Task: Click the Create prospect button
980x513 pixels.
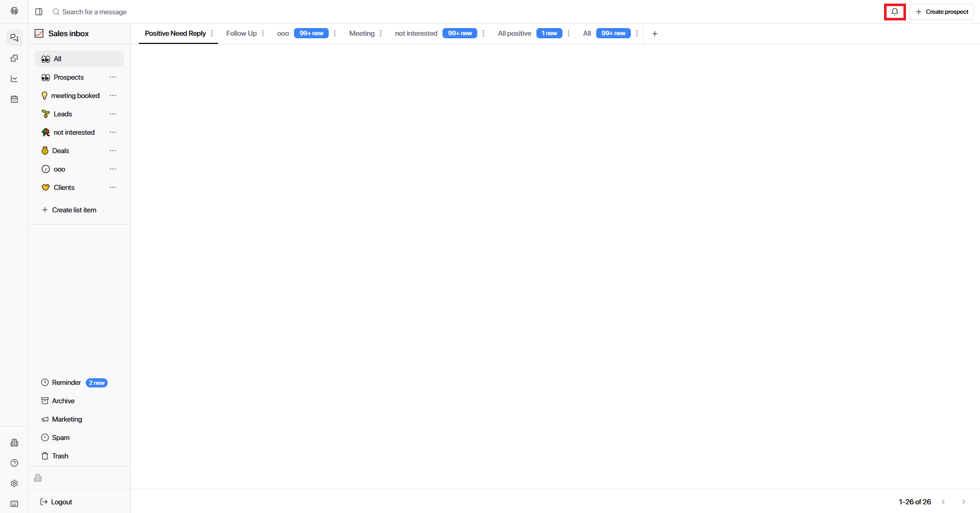Action: pyautogui.click(x=942, y=12)
